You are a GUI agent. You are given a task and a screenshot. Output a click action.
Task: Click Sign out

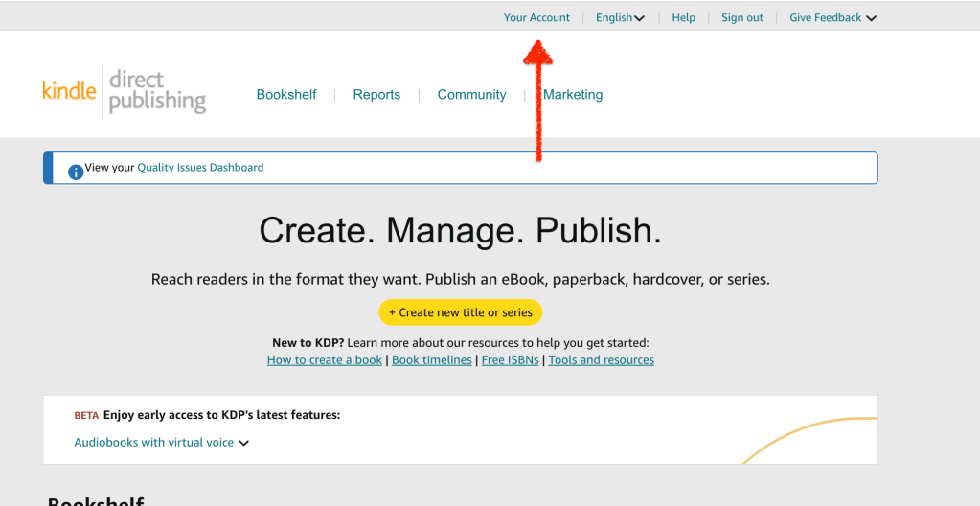741,17
